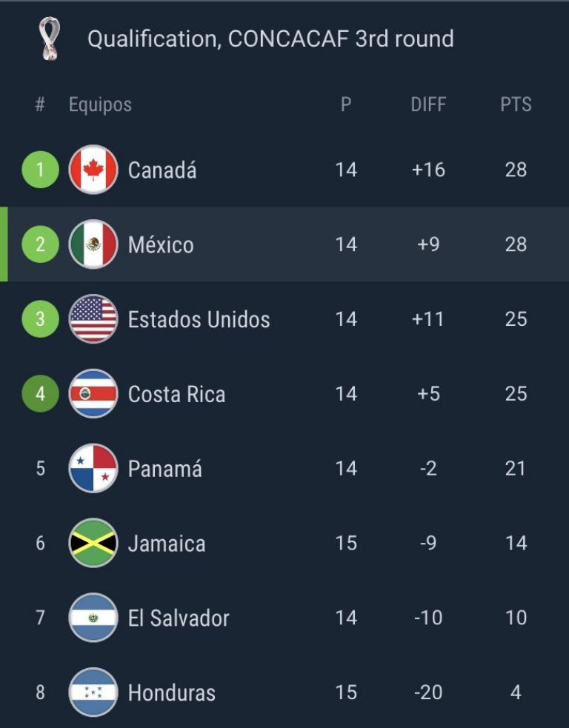Click the P matches played header
Image resolution: width=569 pixels, height=728 pixels.
pos(346,104)
